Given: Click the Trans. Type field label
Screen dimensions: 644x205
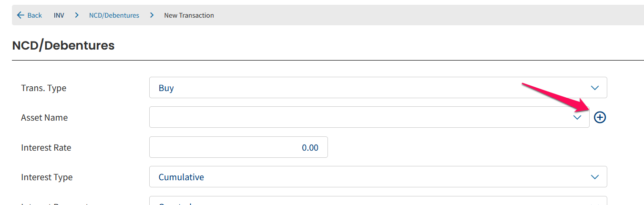Looking at the screenshot, I should tap(44, 88).
